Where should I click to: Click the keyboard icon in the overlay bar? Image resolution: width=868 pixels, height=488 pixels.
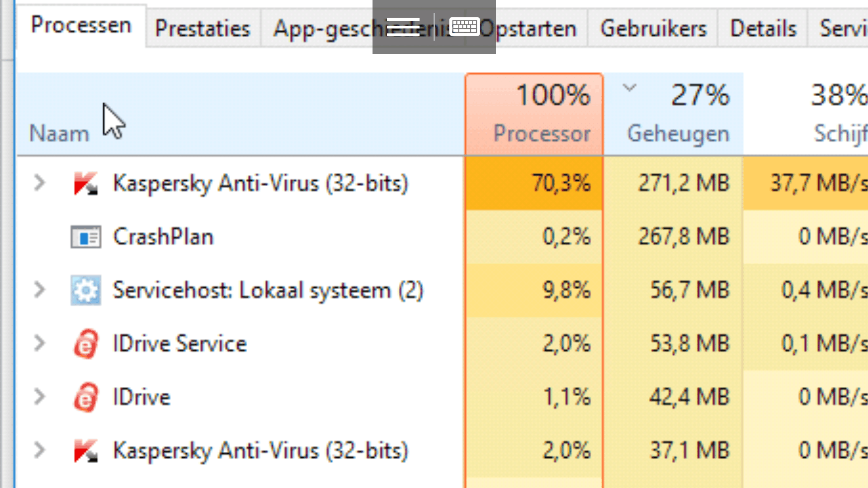click(464, 27)
